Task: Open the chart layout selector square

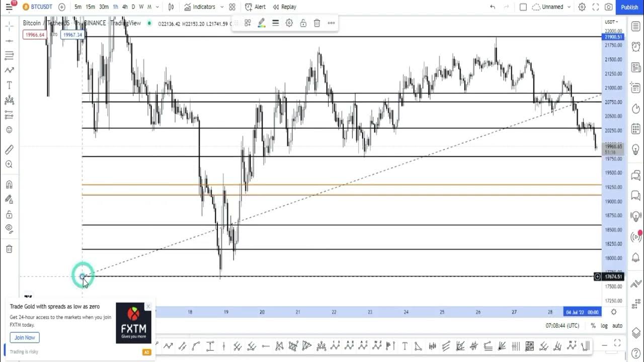Action: point(523,7)
